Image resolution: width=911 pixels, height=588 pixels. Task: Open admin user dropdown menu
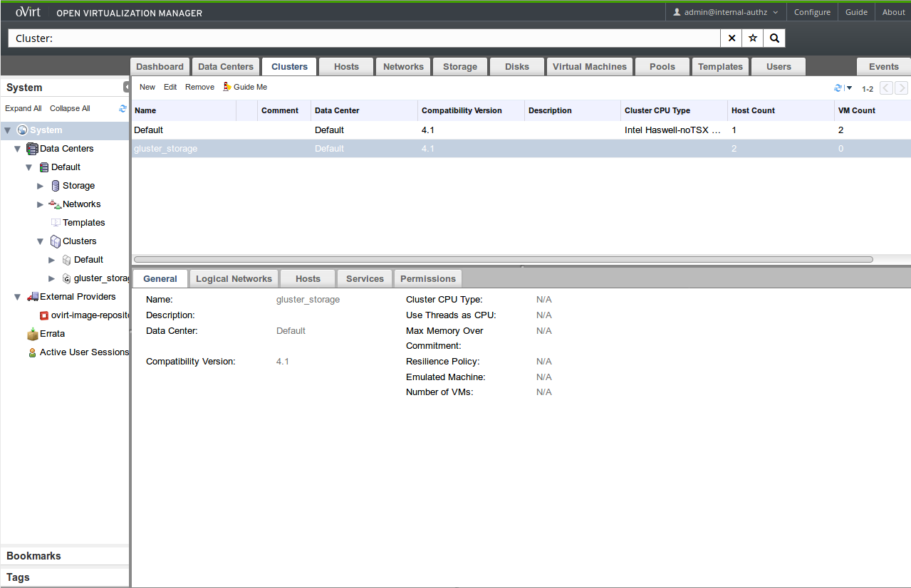click(x=725, y=12)
